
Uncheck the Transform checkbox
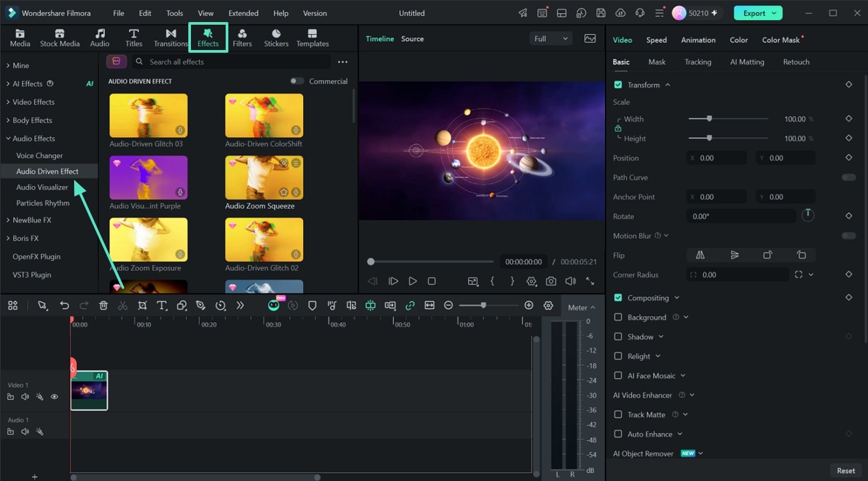pyautogui.click(x=618, y=85)
